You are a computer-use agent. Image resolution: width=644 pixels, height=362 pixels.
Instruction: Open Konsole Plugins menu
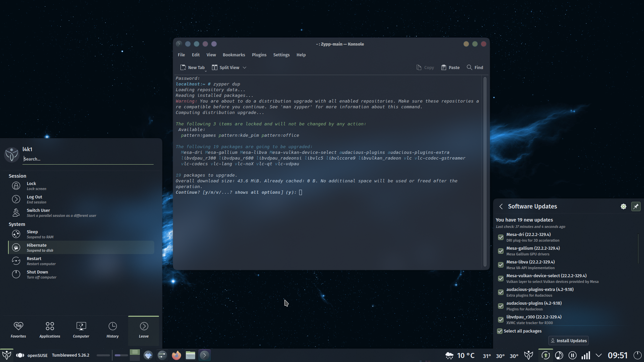pyautogui.click(x=259, y=55)
